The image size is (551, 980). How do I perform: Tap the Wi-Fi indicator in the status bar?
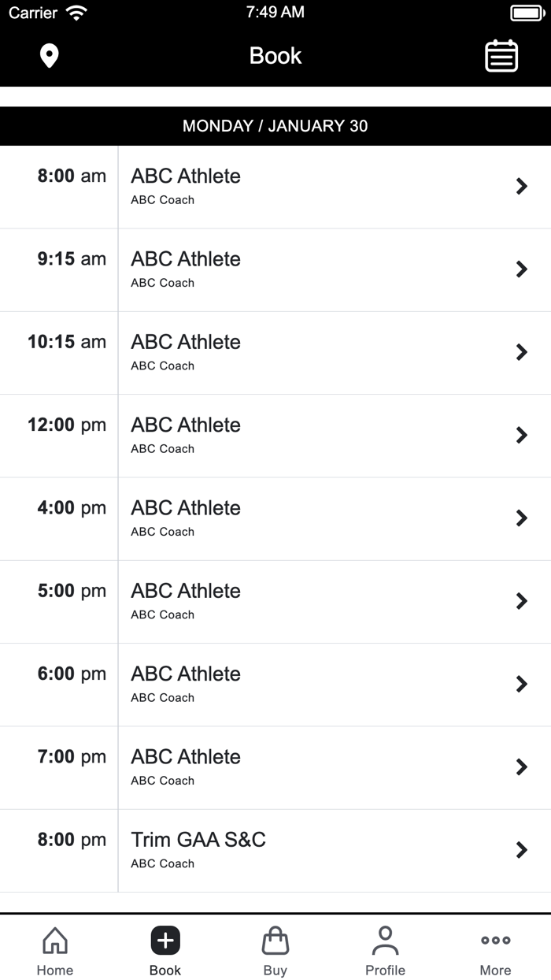coord(75,11)
